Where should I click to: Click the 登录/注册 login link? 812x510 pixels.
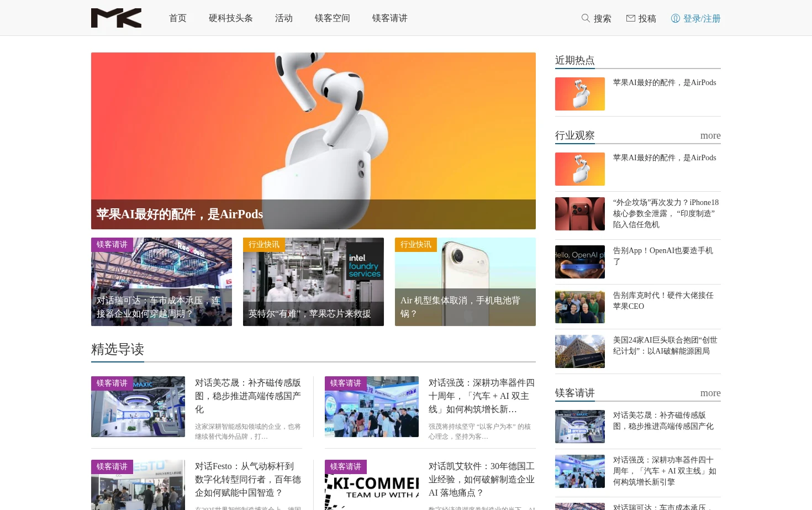point(702,19)
